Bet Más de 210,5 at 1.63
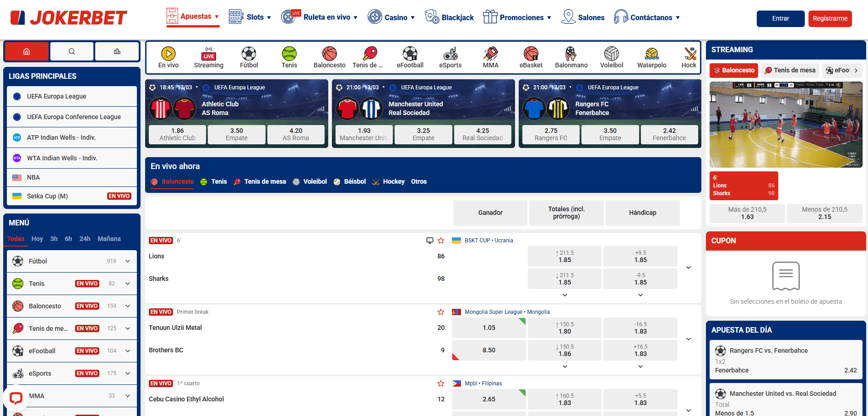This screenshot has width=868, height=416. (x=747, y=213)
